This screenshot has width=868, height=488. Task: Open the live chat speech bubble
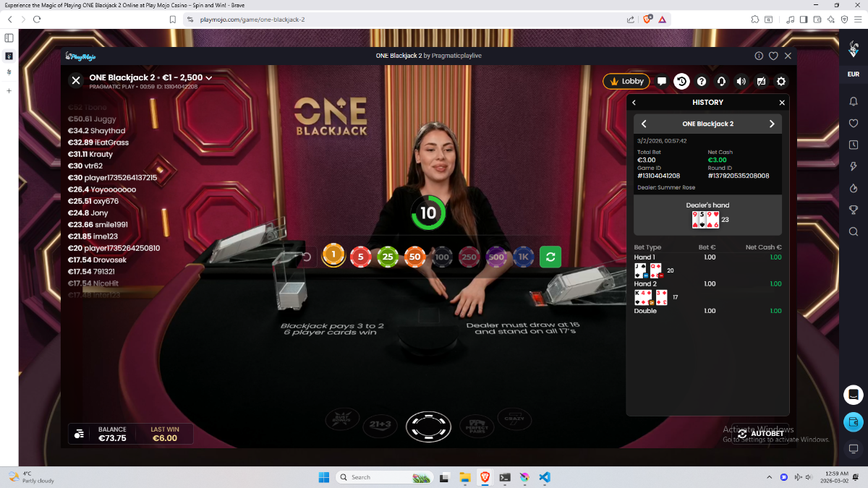point(662,82)
